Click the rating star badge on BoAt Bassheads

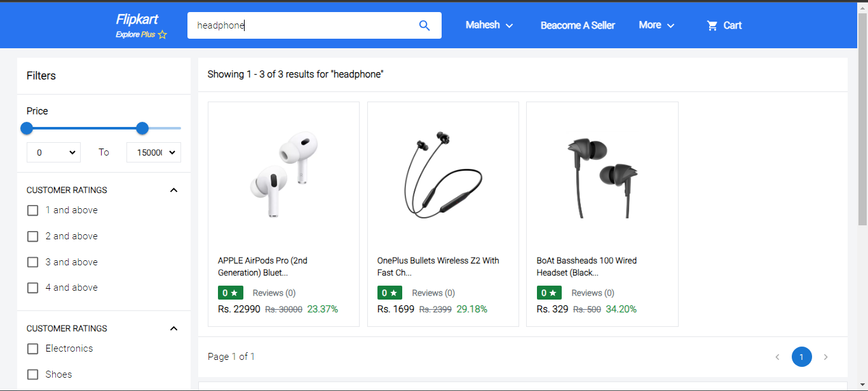(x=548, y=293)
